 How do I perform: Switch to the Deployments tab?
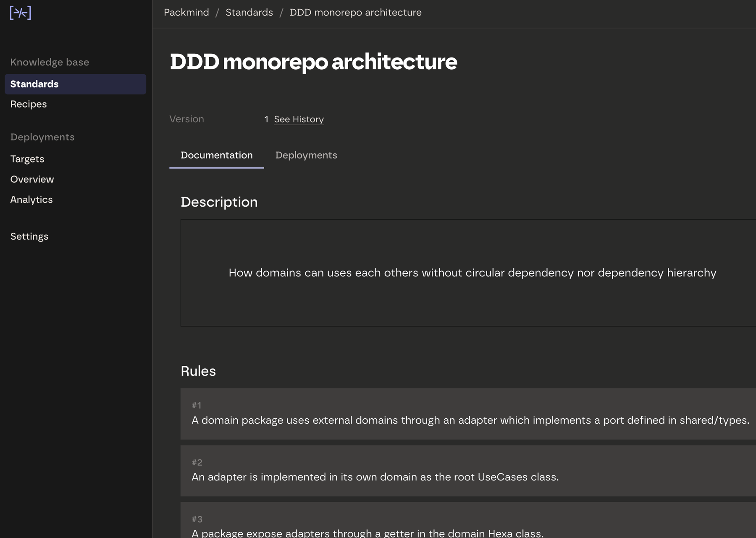[306, 155]
